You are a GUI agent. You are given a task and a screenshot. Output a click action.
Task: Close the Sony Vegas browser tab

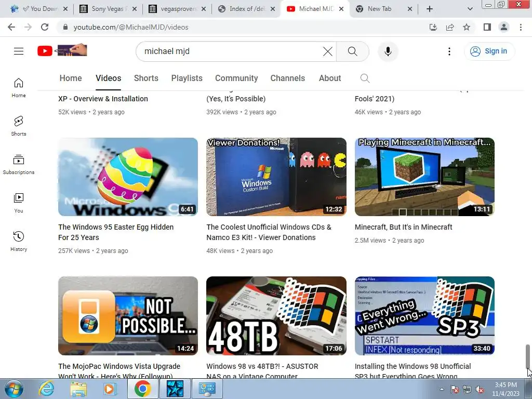click(135, 9)
